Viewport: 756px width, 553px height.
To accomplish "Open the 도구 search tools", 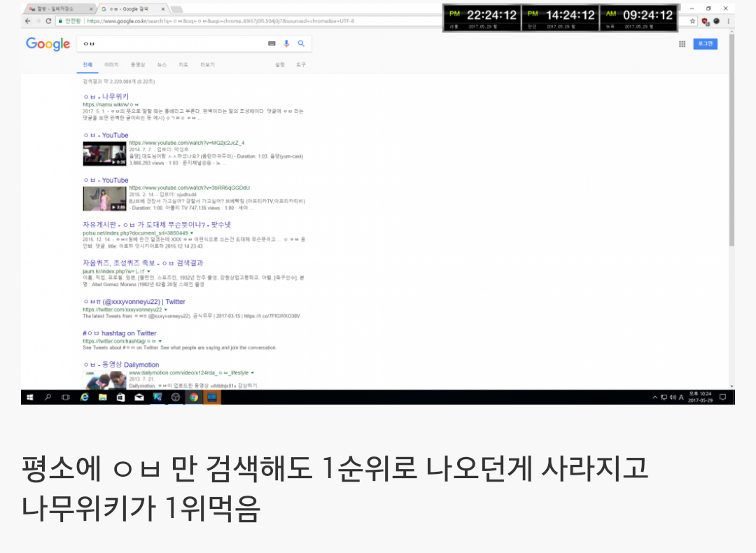I will coord(301,64).
